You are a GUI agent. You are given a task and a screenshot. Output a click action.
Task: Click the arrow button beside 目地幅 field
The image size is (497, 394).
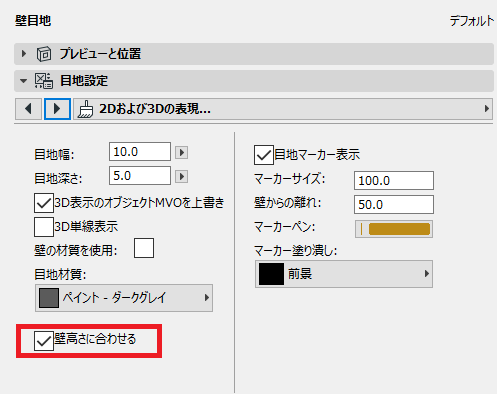pos(182,152)
